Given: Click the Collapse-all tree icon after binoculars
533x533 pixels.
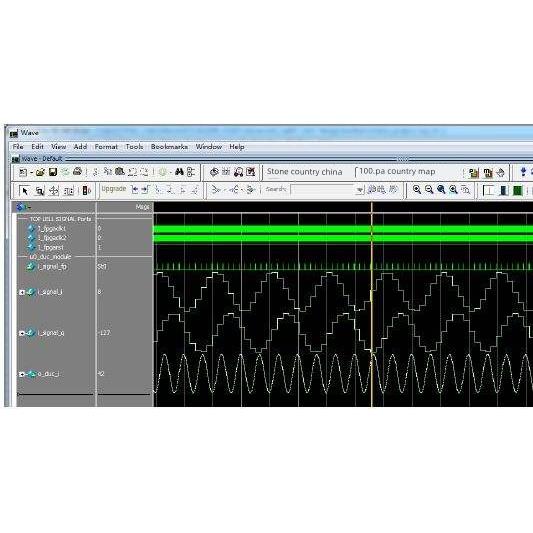Looking at the screenshot, I should (191, 172).
